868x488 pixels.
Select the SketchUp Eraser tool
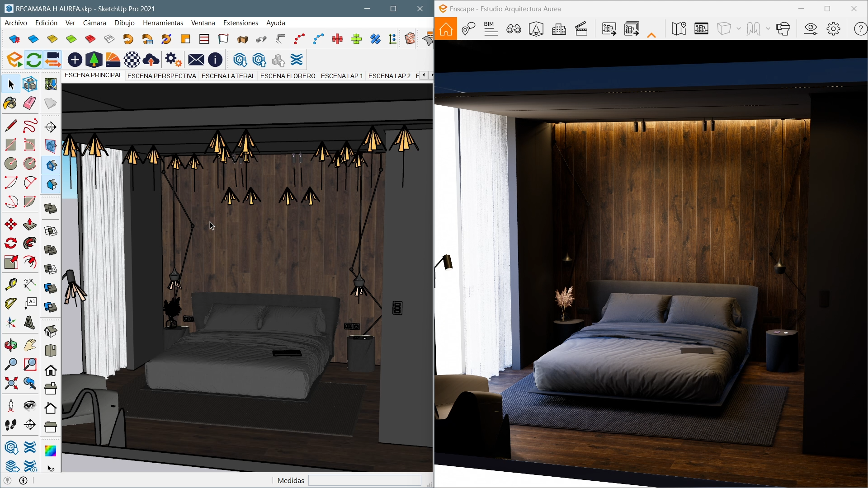coord(30,103)
